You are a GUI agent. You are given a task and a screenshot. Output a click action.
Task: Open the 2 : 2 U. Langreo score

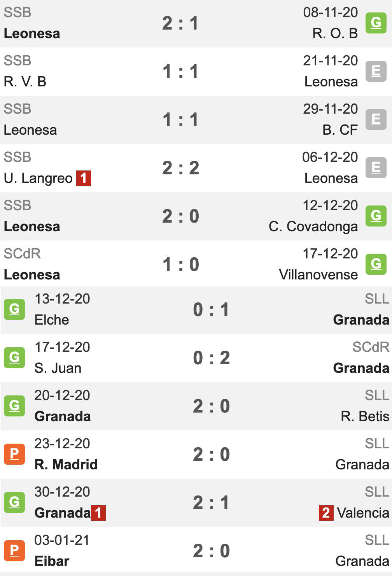click(180, 168)
